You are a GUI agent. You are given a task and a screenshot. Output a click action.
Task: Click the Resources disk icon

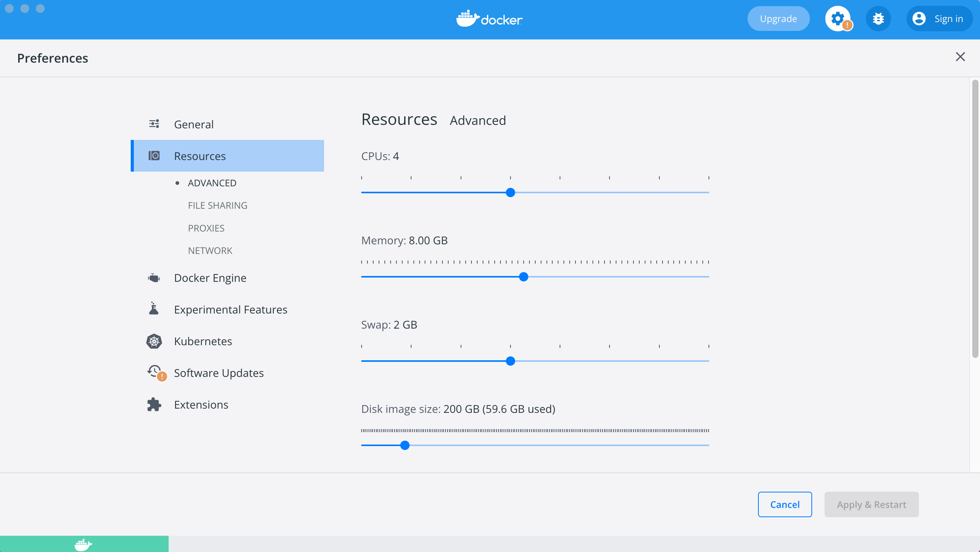tap(154, 156)
